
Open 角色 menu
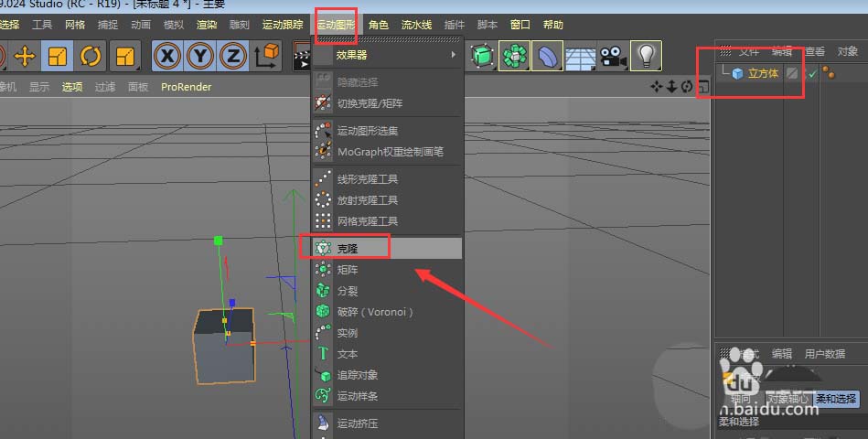[x=379, y=25]
